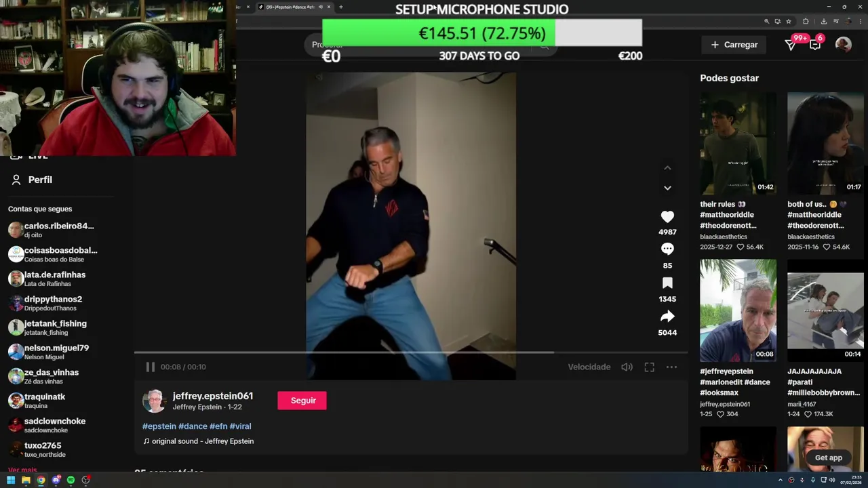Enter fullscreen mode on the player
Viewport: 868px width, 488px height.
click(649, 367)
